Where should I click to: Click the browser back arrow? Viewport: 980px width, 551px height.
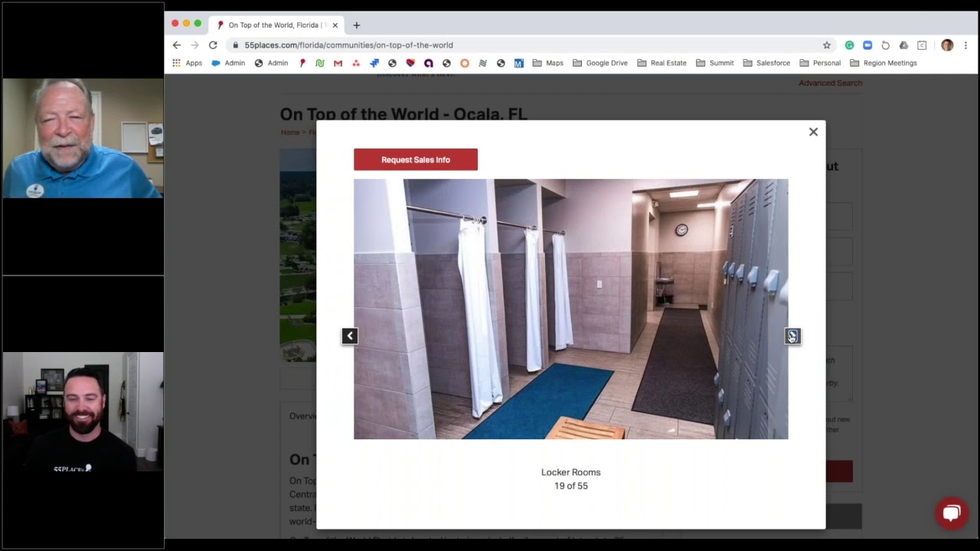click(177, 45)
